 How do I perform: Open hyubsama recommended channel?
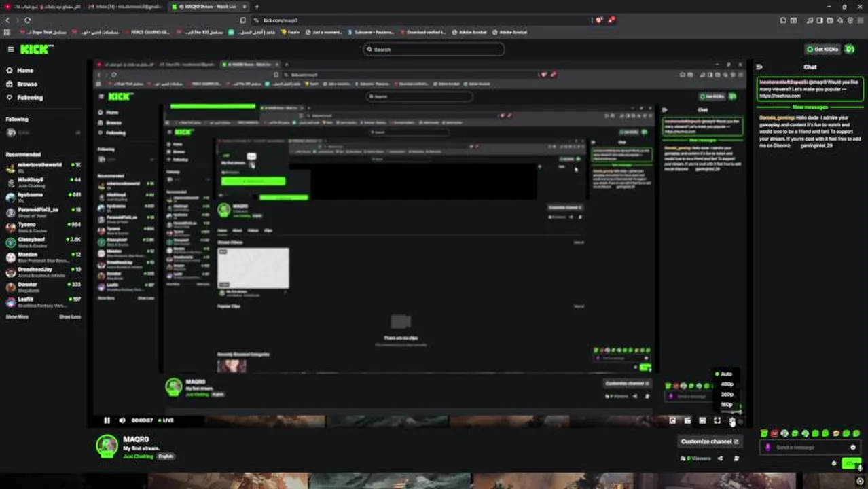[42, 197]
